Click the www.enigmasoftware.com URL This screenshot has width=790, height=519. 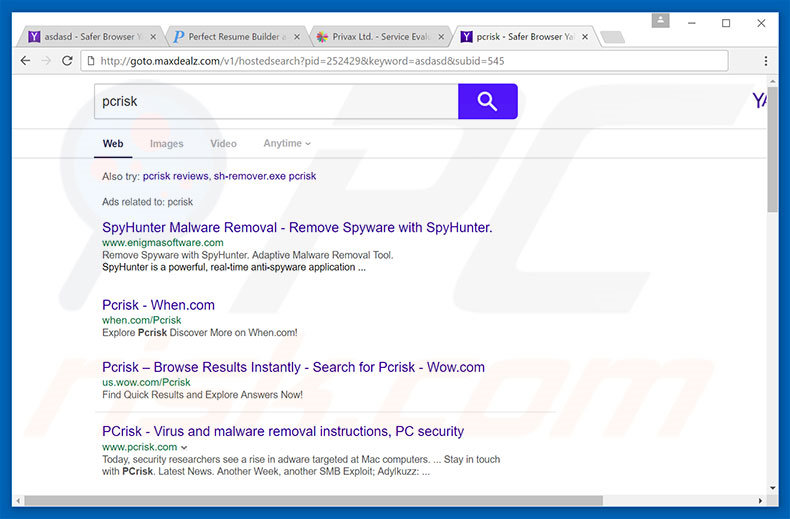(163, 242)
